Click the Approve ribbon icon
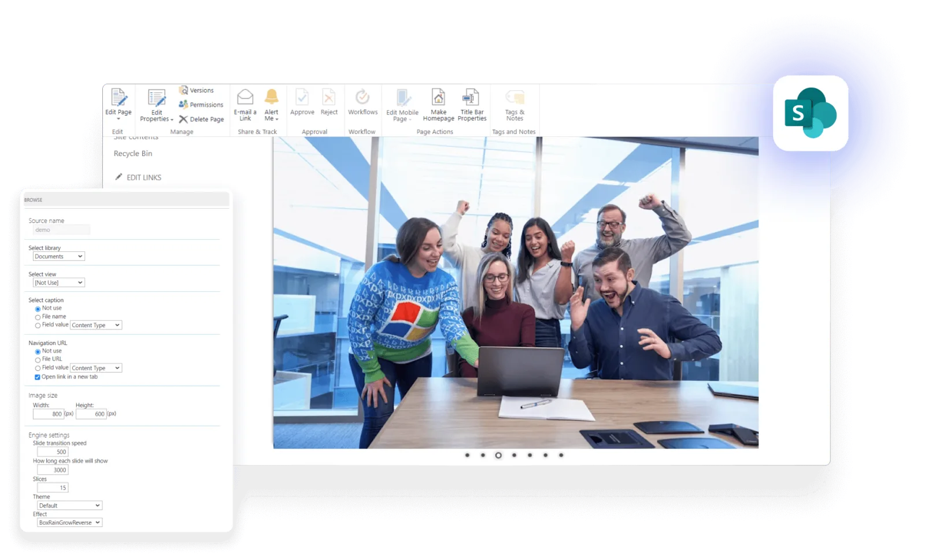Viewport: 925px width, 560px height. coord(302,97)
